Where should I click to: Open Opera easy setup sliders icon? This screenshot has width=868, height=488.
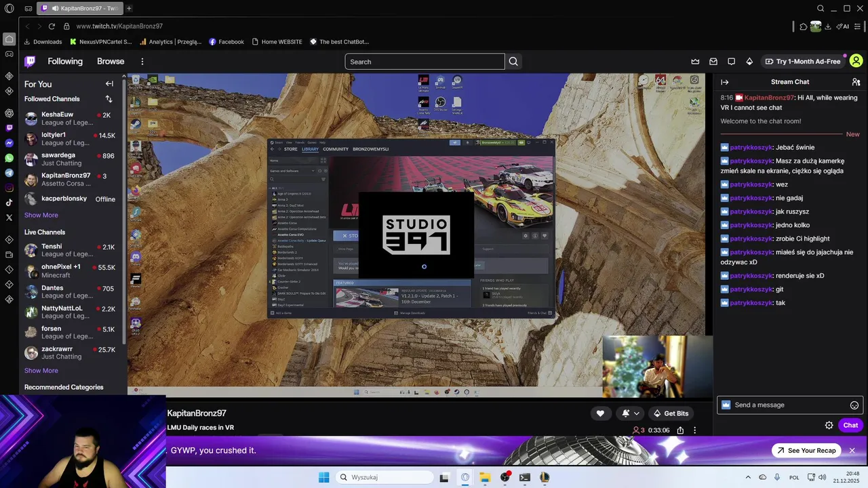click(x=859, y=26)
